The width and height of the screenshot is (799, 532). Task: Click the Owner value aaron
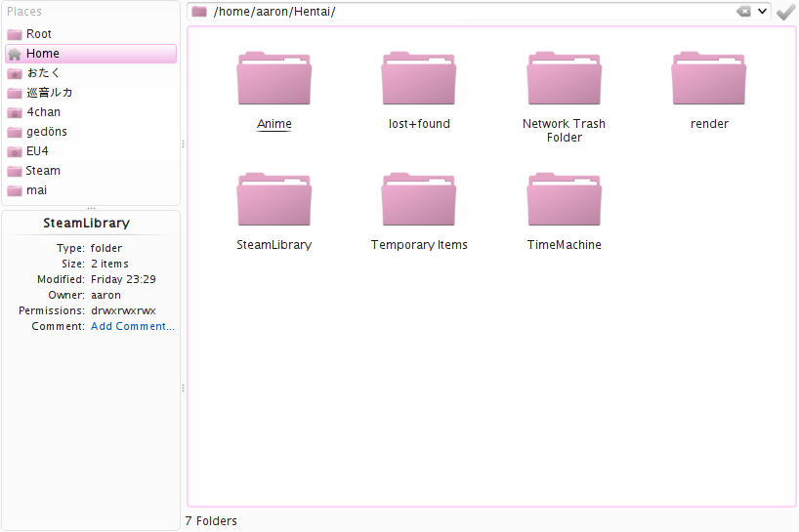(106, 295)
